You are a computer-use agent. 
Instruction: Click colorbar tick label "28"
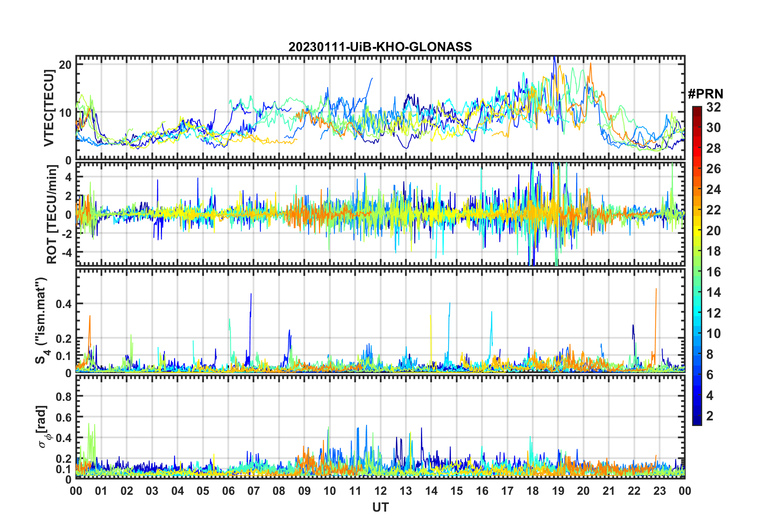(x=713, y=148)
